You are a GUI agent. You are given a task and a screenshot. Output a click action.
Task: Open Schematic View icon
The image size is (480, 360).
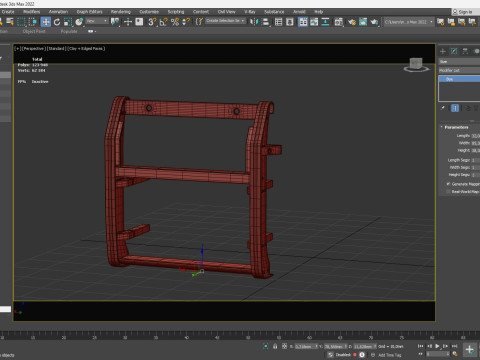[x=325, y=22]
